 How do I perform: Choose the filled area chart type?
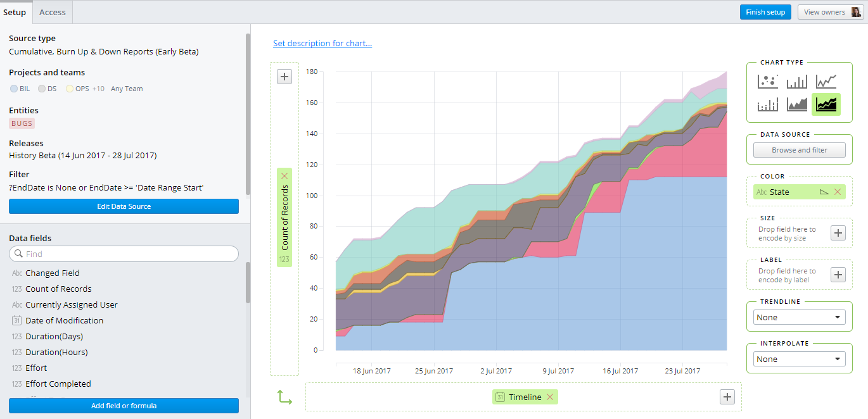(x=796, y=104)
